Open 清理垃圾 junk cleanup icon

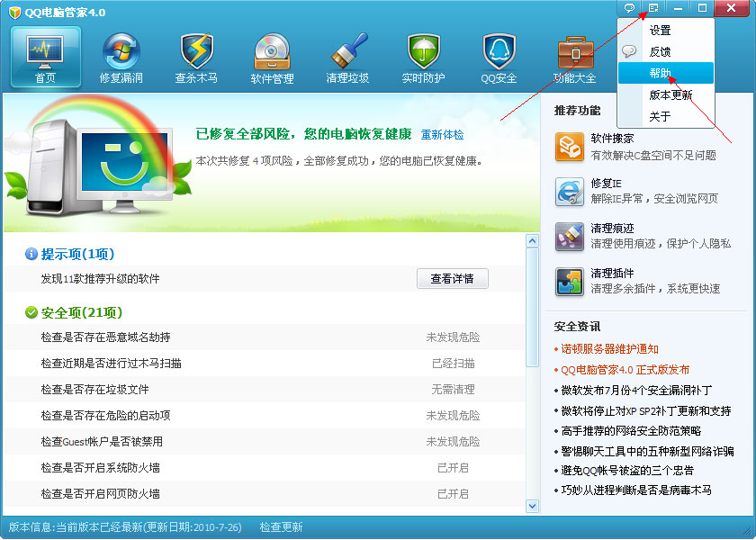pos(347,58)
